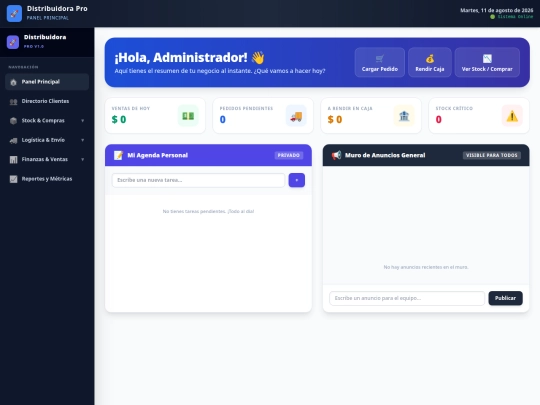Click the date 'Martes, 11 de agosto de 2026'
Viewport: 540px width, 405px height.
click(497, 10)
